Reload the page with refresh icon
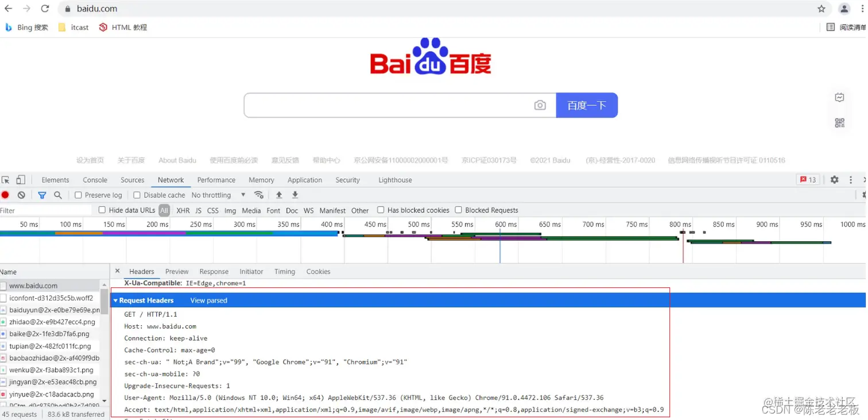This screenshot has height=420, width=868. tap(45, 9)
